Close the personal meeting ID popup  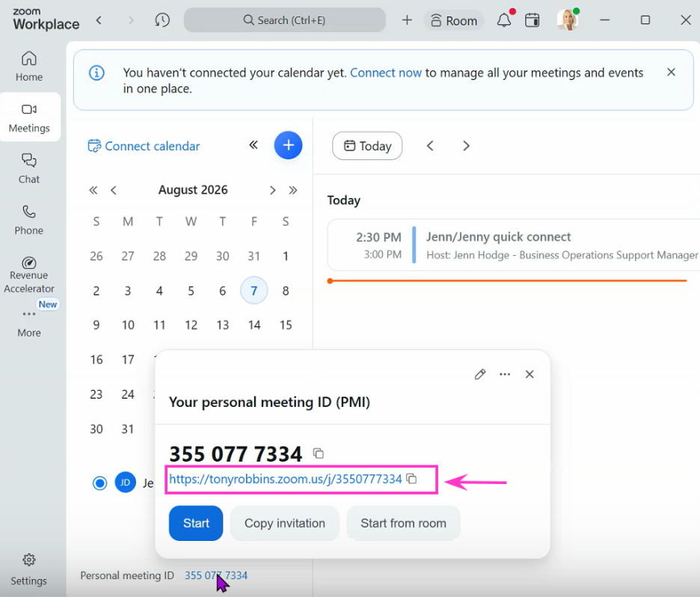[x=530, y=374]
